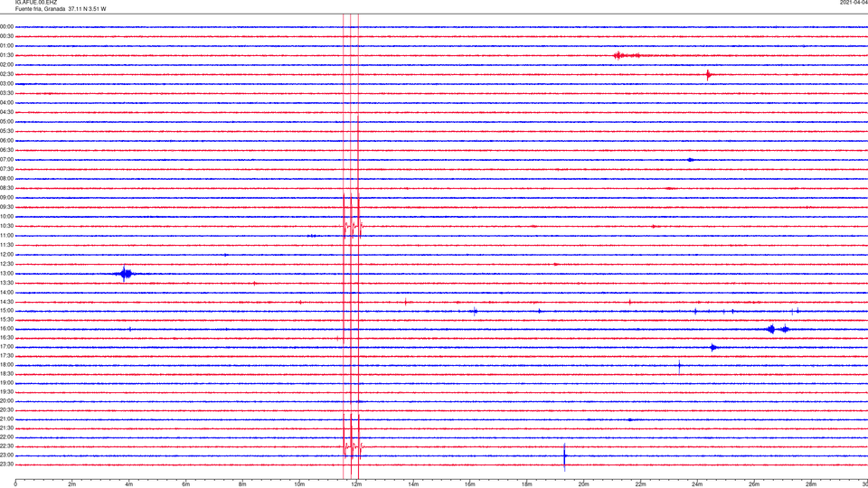Click the 18m axis label
This screenshot has height=488, width=868.
point(526,484)
